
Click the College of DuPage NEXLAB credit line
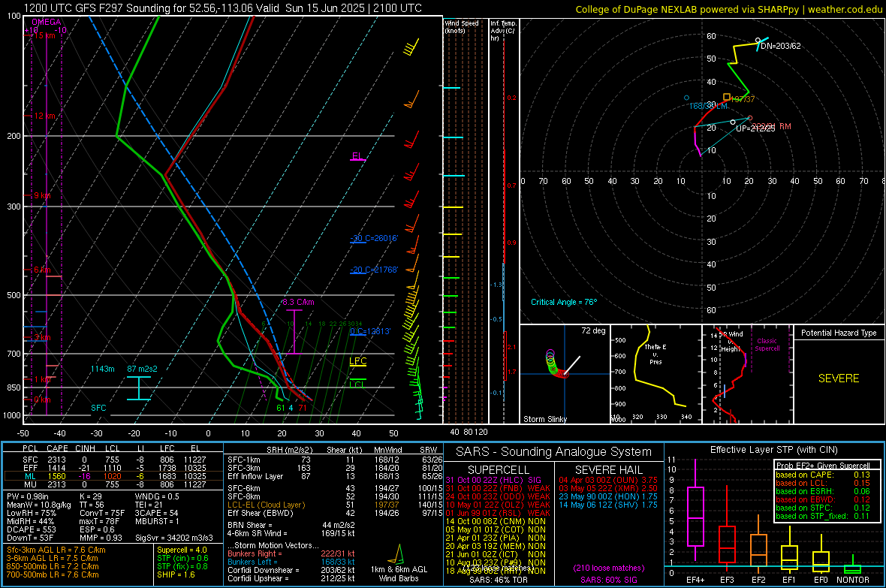pyautogui.click(x=729, y=9)
